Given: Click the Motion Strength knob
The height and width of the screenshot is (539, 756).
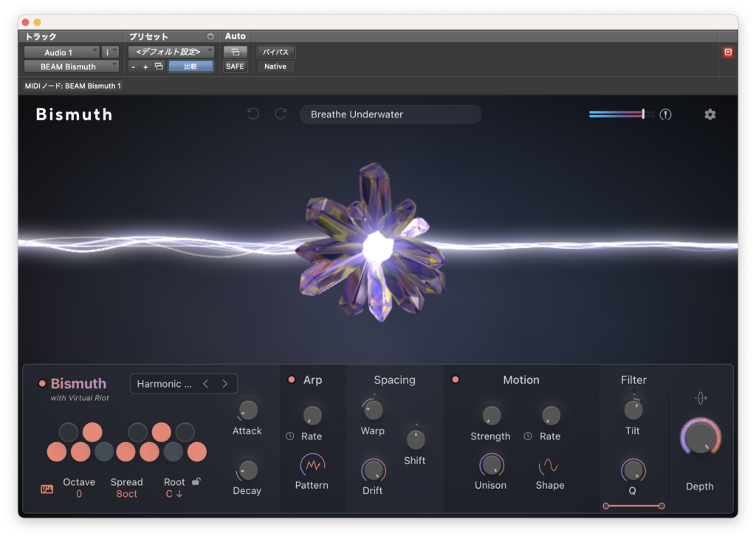Looking at the screenshot, I should click(x=491, y=415).
